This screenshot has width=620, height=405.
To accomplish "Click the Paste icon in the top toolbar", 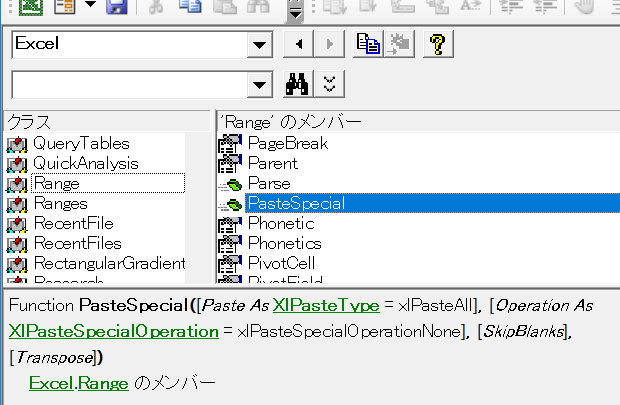I will (225, 6).
